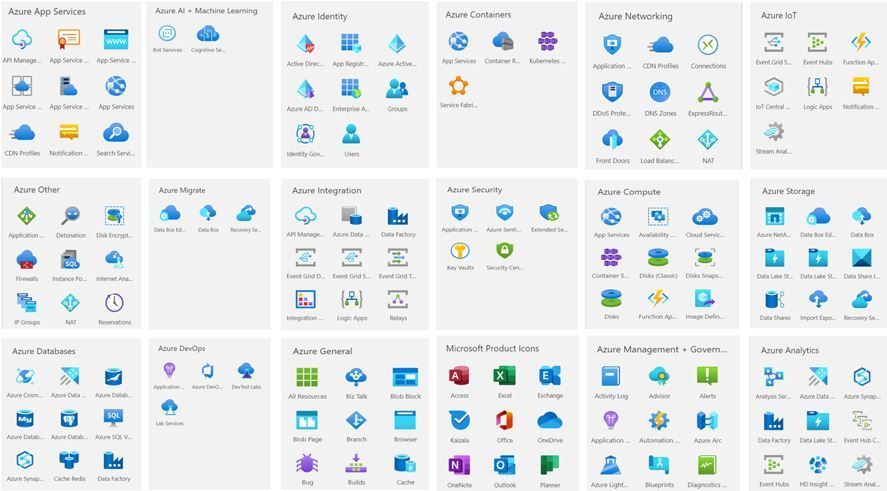Choose the Access product icon
The image size is (887, 491).
pyautogui.click(x=459, y=376)
